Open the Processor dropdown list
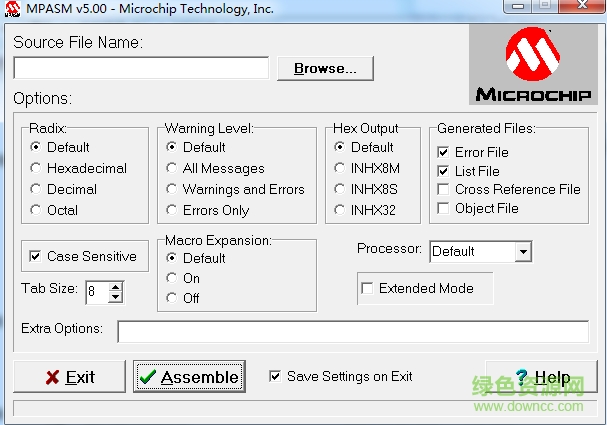This screenshot has height=425, width=607. (523, 251)
